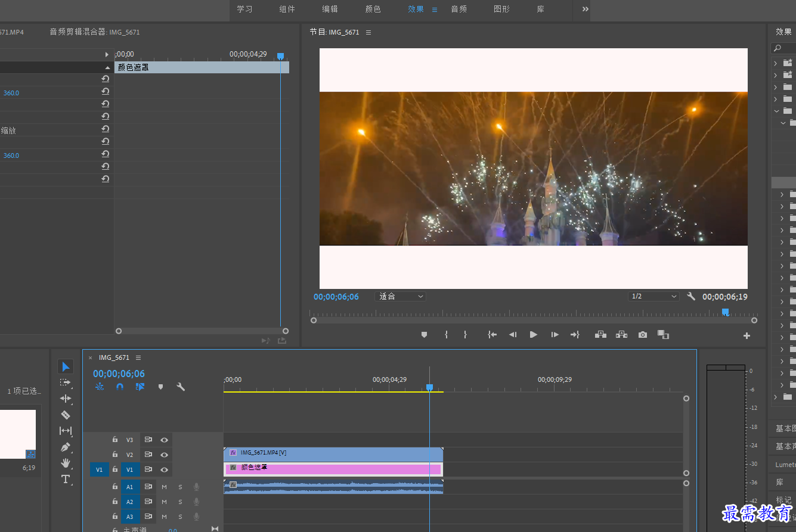Click Mark In button in Program monitor
Image resolution: width=796 pixels, height=532 pixels.
coord(446,335)
